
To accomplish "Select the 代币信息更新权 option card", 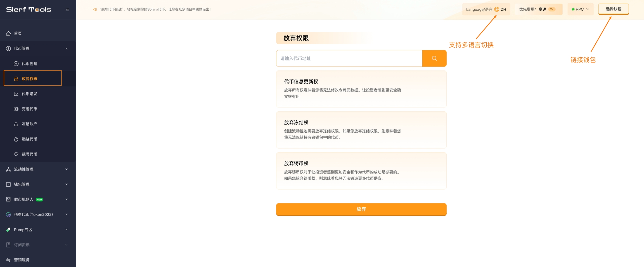I will [x=361, y=89].
